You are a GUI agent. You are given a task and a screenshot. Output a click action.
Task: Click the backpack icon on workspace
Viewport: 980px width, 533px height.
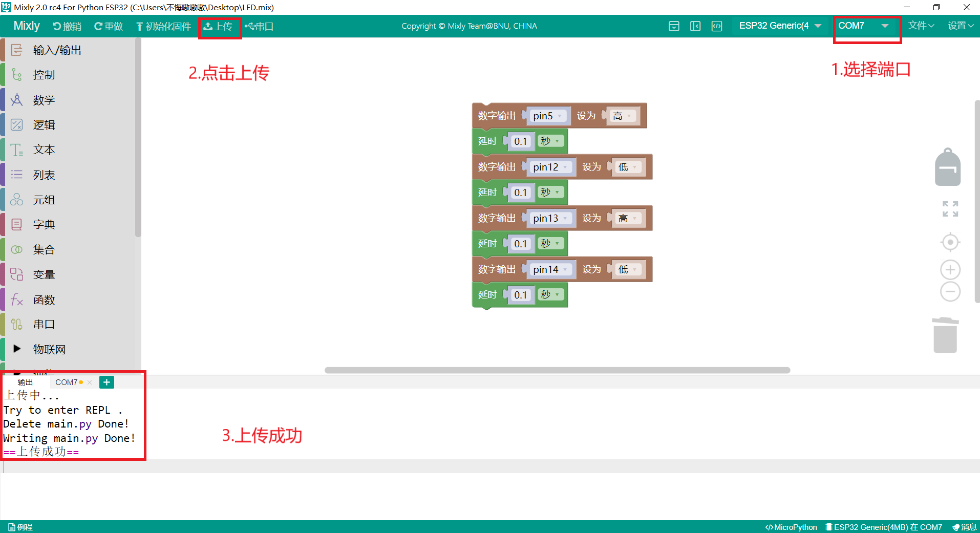pos(948,167)
